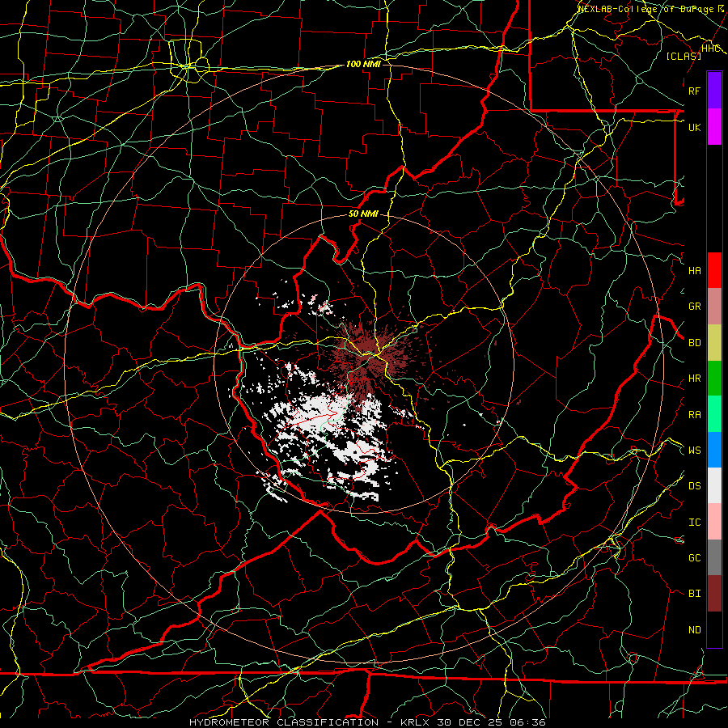Select the dusty pink GR legend swatch

pos(714,307)
